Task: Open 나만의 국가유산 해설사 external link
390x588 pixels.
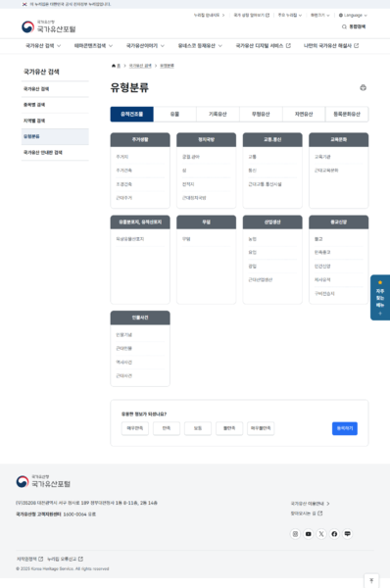Action: point(331,46)
